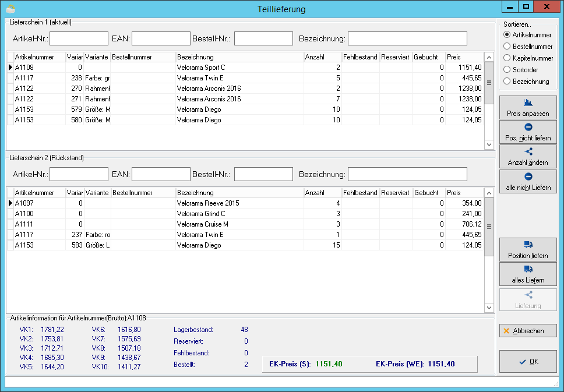Viewport: 564px width, 392px height.
Task: Click scroll up arrow in Lieferschein 2 table
Action: tap(489, 193)
